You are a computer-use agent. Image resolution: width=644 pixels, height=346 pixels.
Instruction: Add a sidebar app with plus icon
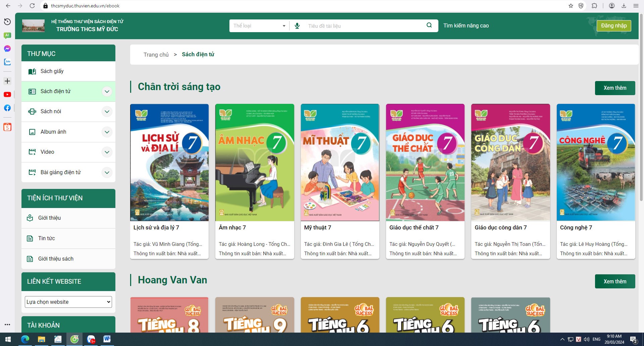click(x=7, y=81)
